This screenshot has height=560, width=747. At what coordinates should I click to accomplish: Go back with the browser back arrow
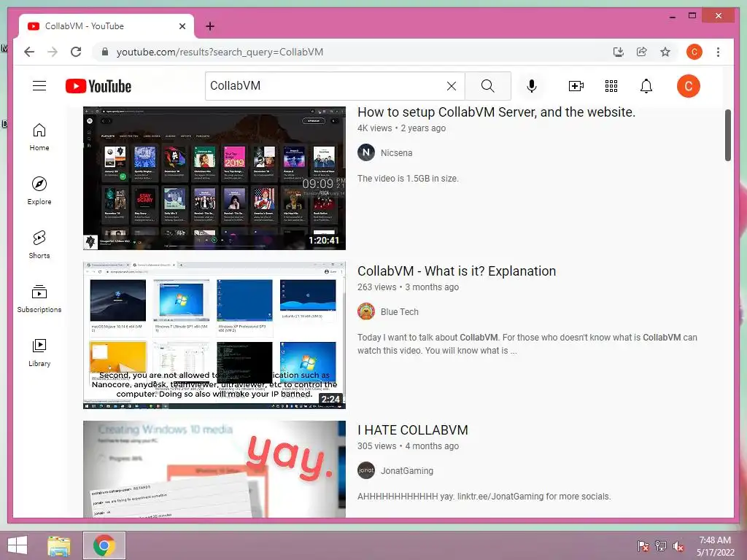point(29,52)
